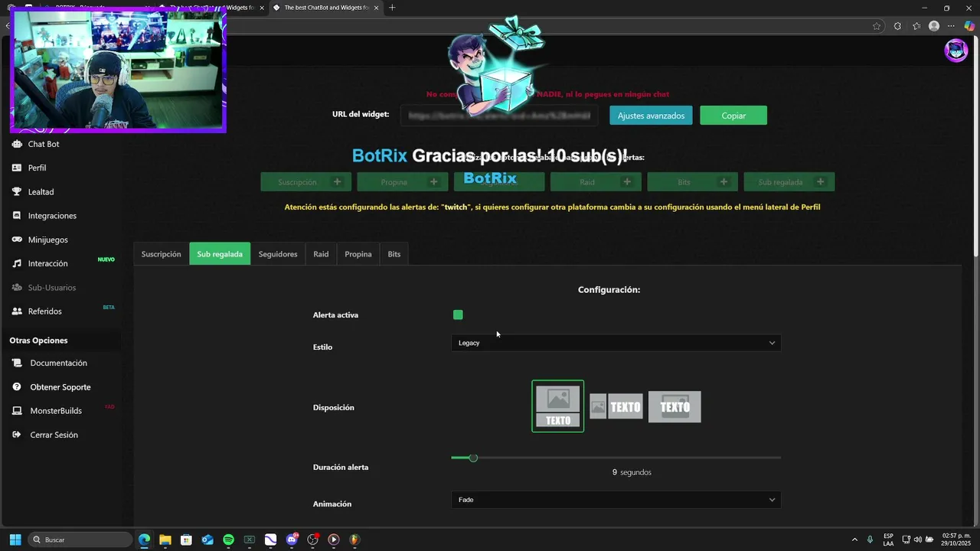
Task: Select image-above-text layout option
Action: click(558, 406)
